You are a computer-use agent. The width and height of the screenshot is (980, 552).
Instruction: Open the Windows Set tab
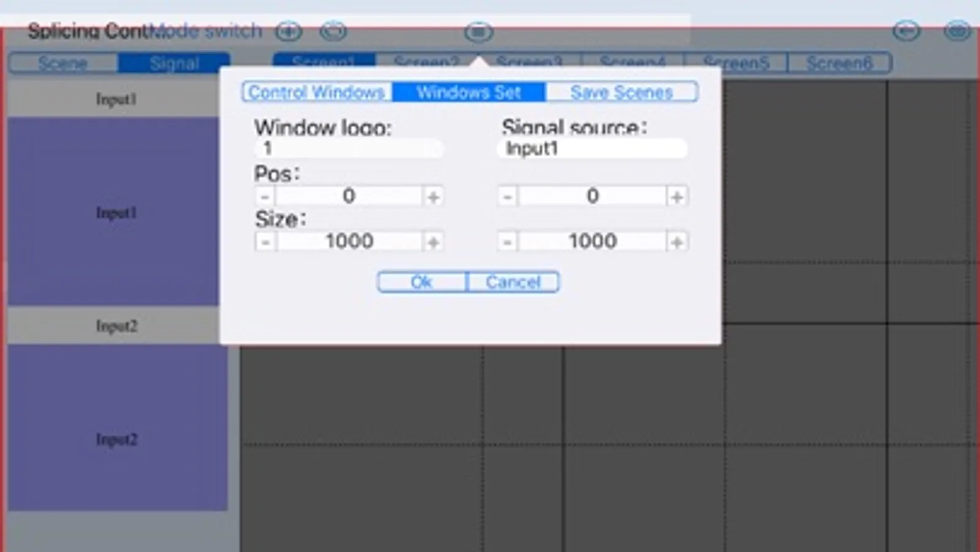[469, 92]
